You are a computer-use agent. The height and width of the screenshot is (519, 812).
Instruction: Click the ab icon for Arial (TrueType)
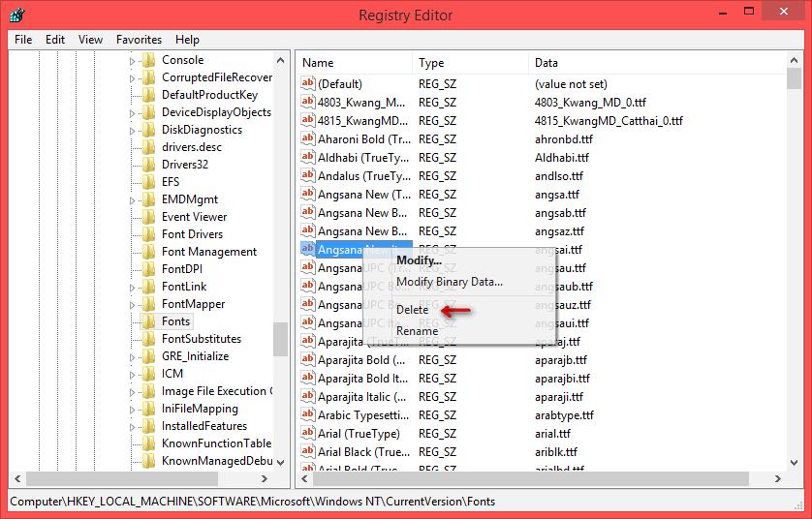[307, 433]
